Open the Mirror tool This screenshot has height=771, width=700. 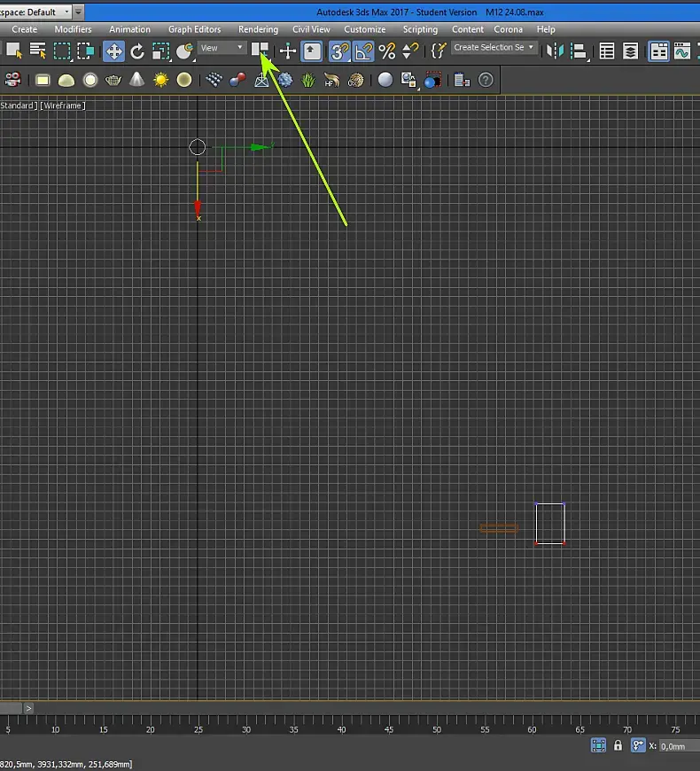coord(556,51)
